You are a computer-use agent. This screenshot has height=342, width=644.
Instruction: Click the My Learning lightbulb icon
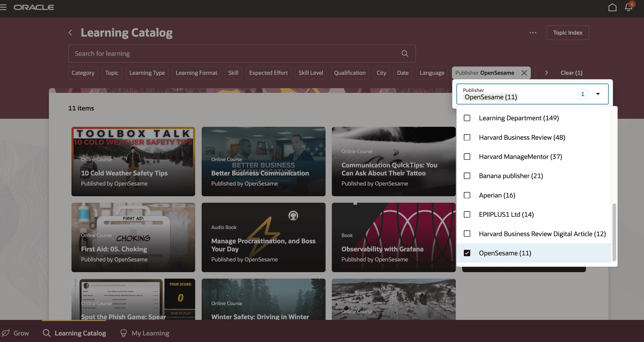123,333
